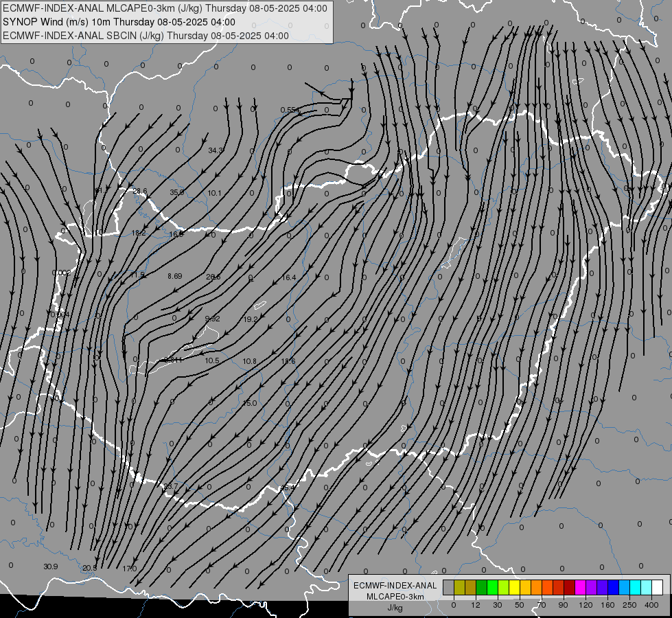Click the pure blue legend swatch
Screen dimensions: 672x618
(613, 587)
